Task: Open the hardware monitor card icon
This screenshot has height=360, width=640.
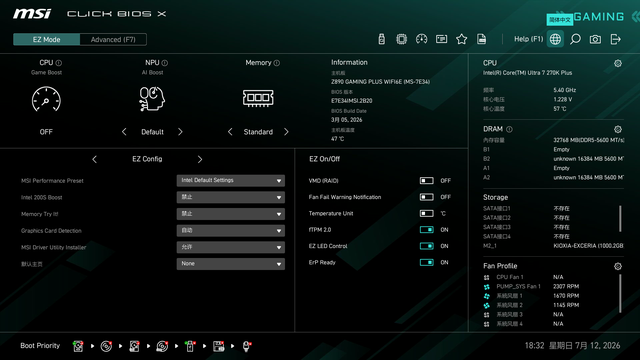Action: pos(441,39)
